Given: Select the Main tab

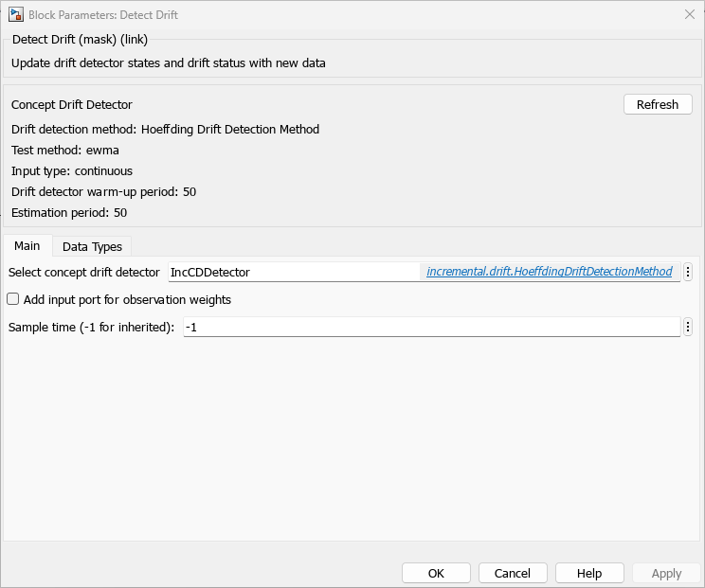Looking at the screenshot, I should 27,245.
